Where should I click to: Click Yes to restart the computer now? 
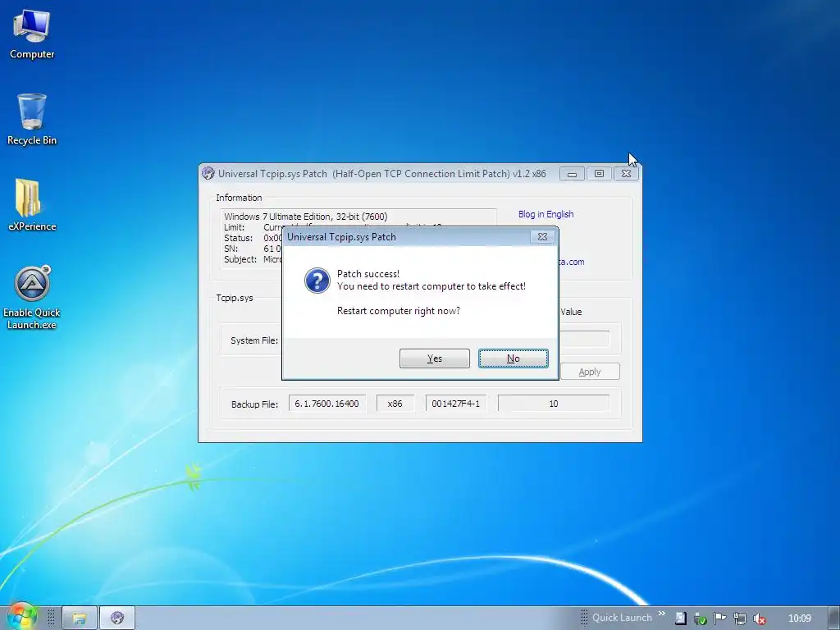(435, 358)
